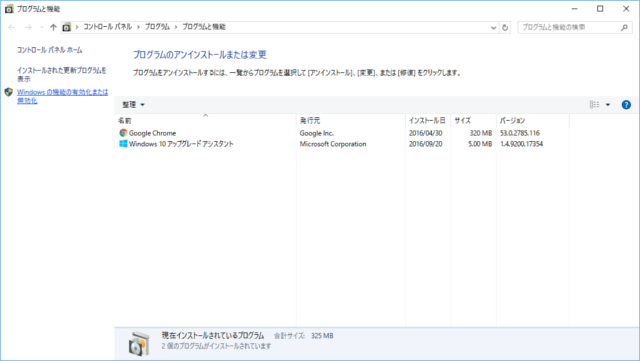Click the installed programs box icon
Screen dimensions: 640x361
[x=139, y=343]
